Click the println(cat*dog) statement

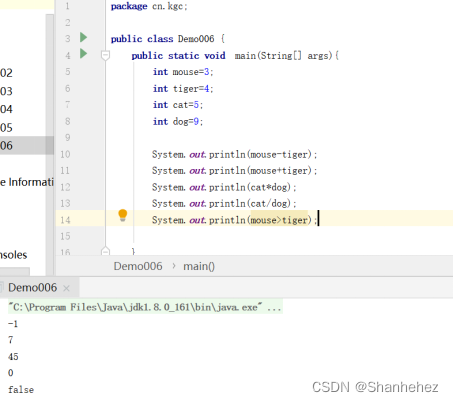[224, 187]
